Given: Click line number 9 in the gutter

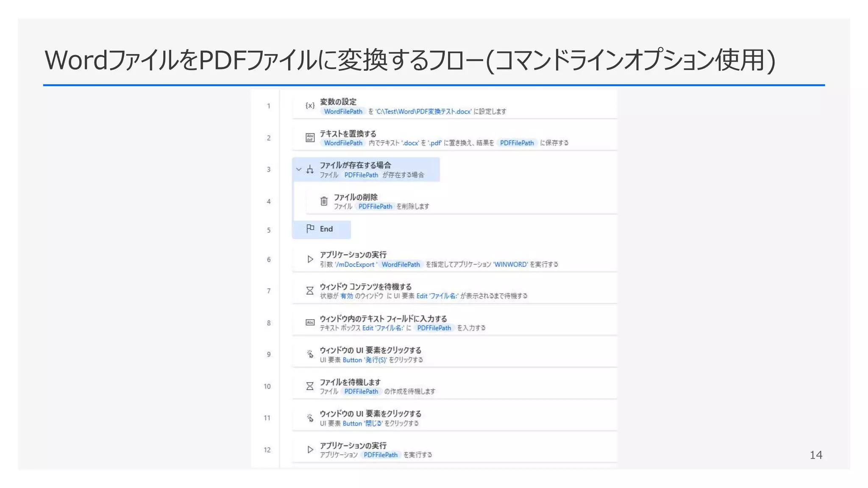Looking at the screenshot, I should (268, 354).
